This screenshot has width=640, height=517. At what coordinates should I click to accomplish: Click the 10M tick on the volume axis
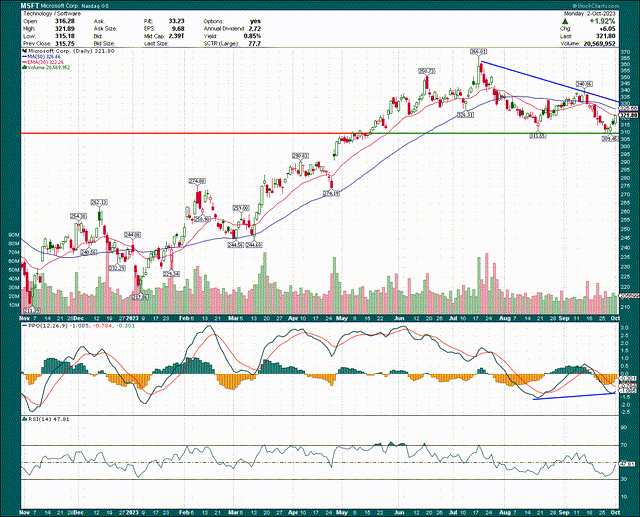pyautogui.click(x=14, y=305)
